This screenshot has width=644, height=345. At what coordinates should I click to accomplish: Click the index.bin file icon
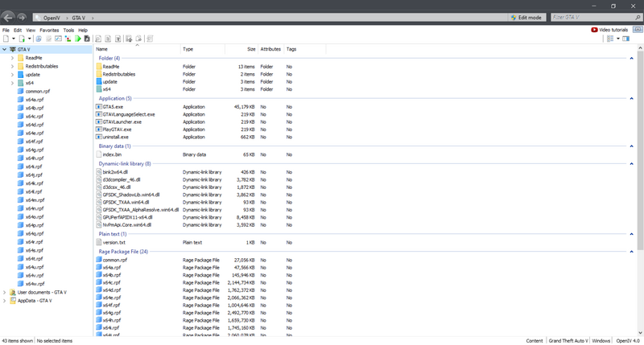[x=98, y=154]
